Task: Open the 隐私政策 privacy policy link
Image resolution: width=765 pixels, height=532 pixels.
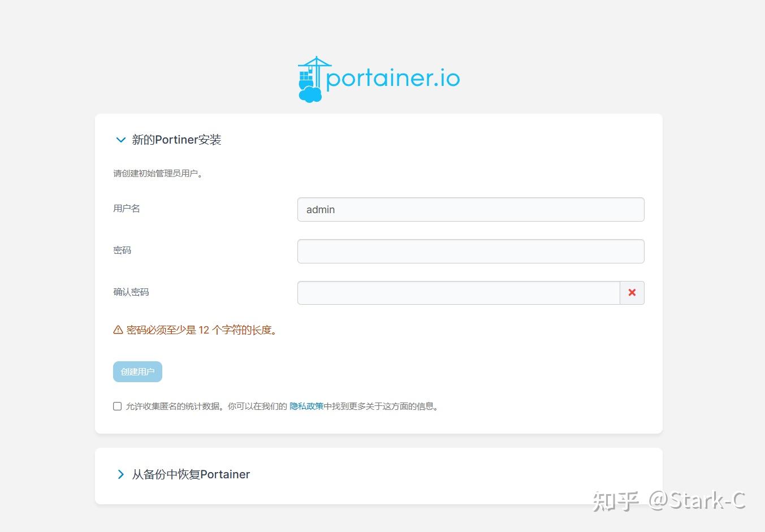Action: pyautogui.click(x=306, y=406)
